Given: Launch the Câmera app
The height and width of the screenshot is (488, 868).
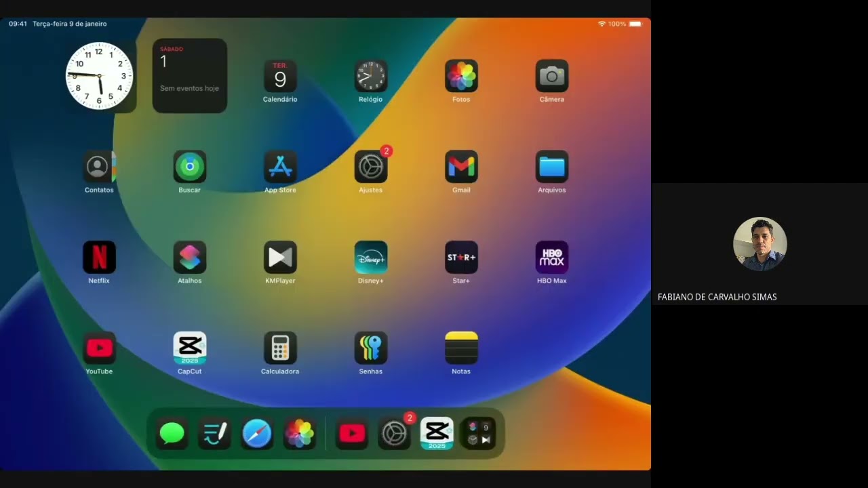Looking at the screenshot, I should pyautogui.click(x=552, y=76).
